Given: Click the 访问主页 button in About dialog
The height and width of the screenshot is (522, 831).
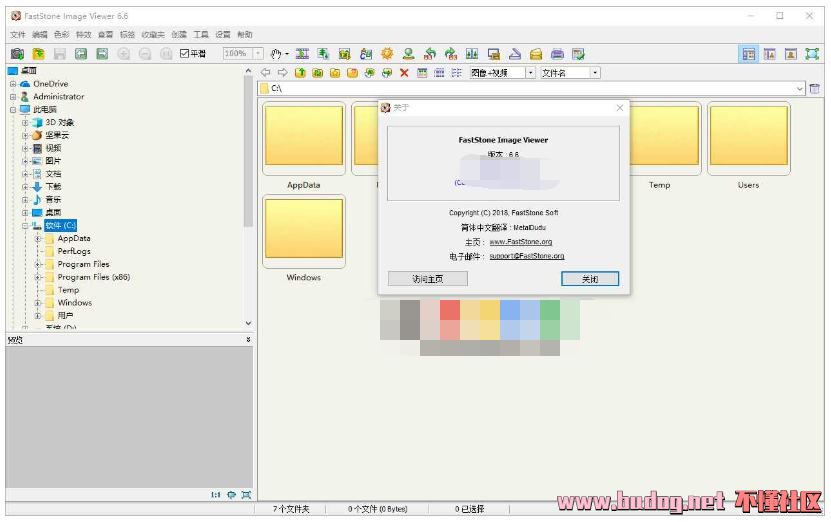Looking at the screenshot, I should pos(428,279).
